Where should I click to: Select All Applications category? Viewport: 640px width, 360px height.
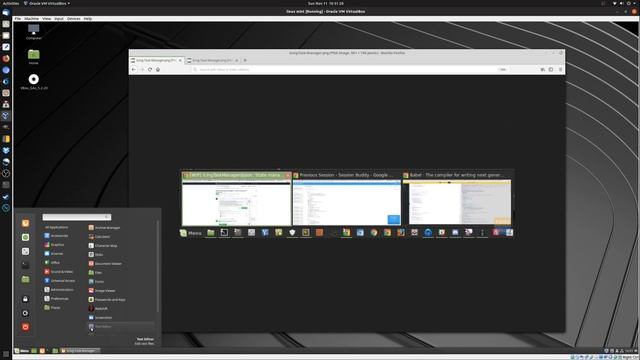[x=57, y=227]
